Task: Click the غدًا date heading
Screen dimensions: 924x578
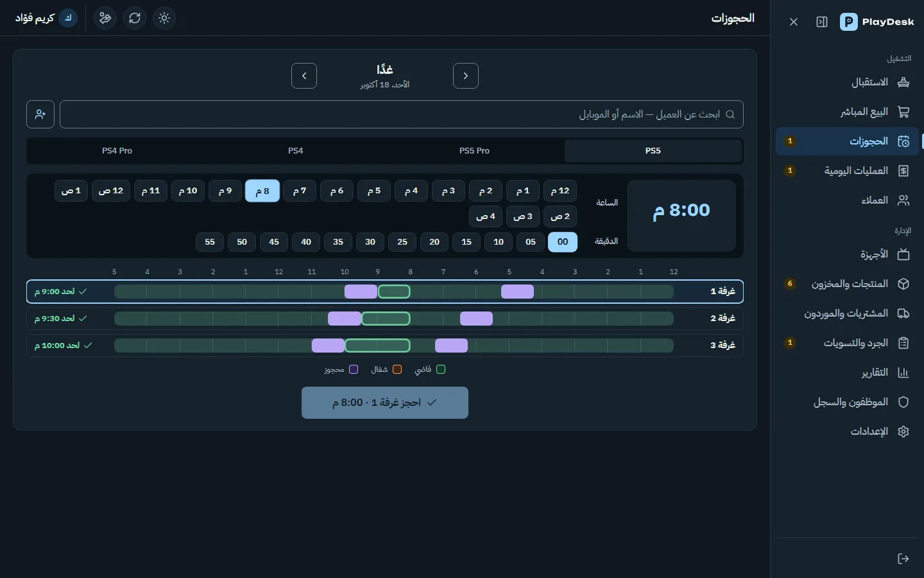Action: (x=385, y=69)
